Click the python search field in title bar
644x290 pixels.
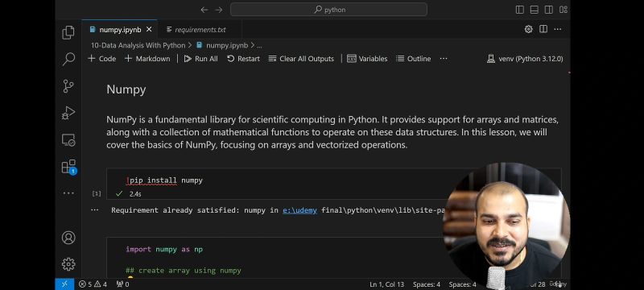pyautogui.click(x=328, y=10)
